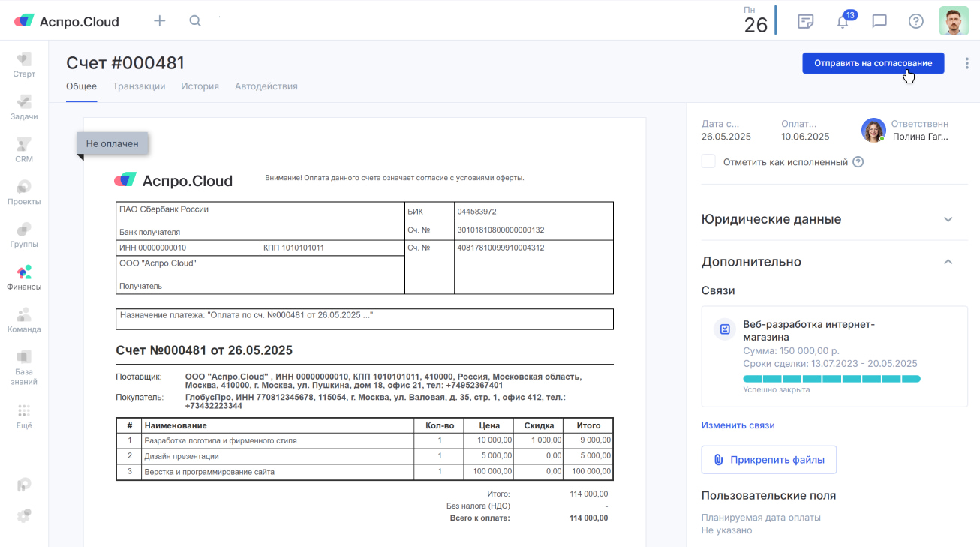Click the search magnifier icon
980x547 pixels.
195,21
